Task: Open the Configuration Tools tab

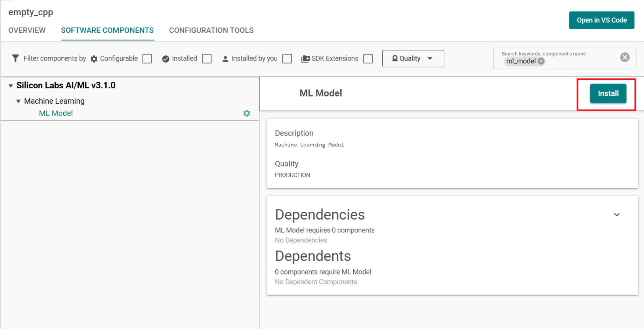Action: (x=211, y=30)
